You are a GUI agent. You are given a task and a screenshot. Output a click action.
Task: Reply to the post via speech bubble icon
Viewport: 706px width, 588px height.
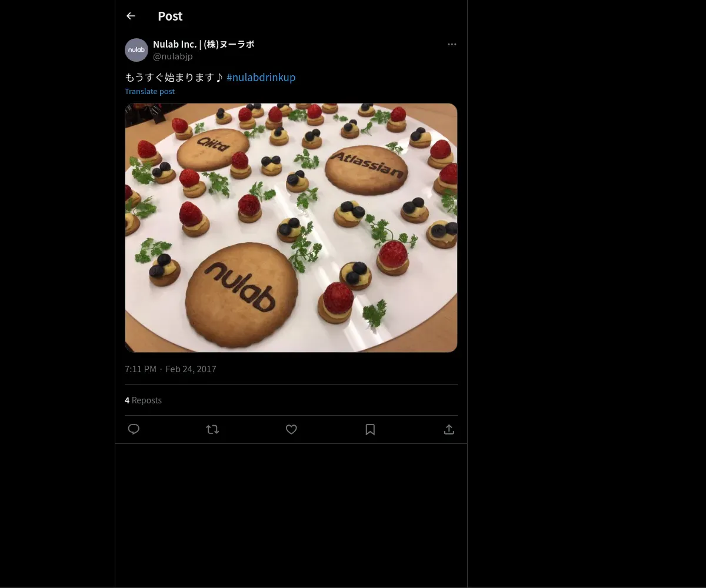[x=134, y=429]
